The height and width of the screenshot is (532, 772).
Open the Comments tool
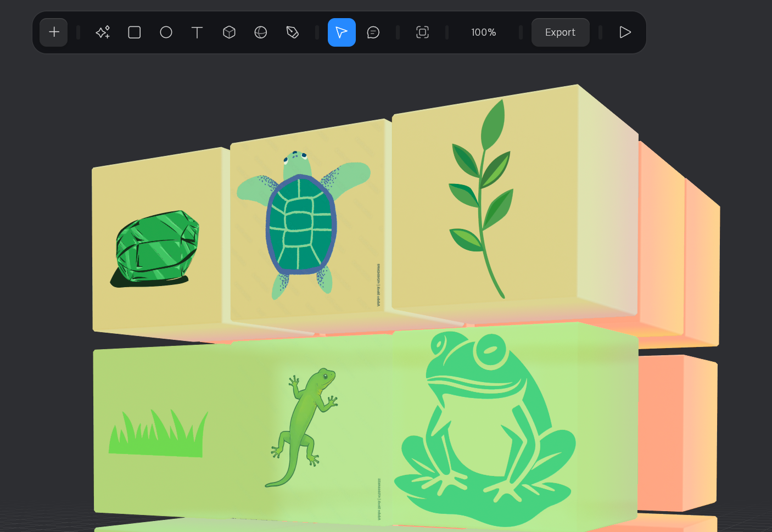tap(373, 32)
